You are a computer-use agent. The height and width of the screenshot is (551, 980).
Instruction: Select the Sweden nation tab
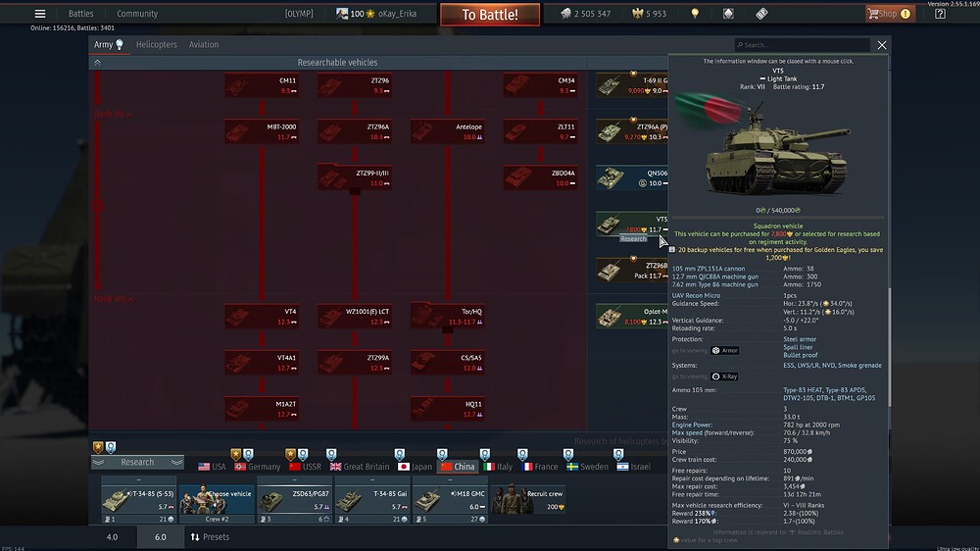pyautogui.click(x=587, y=467)
